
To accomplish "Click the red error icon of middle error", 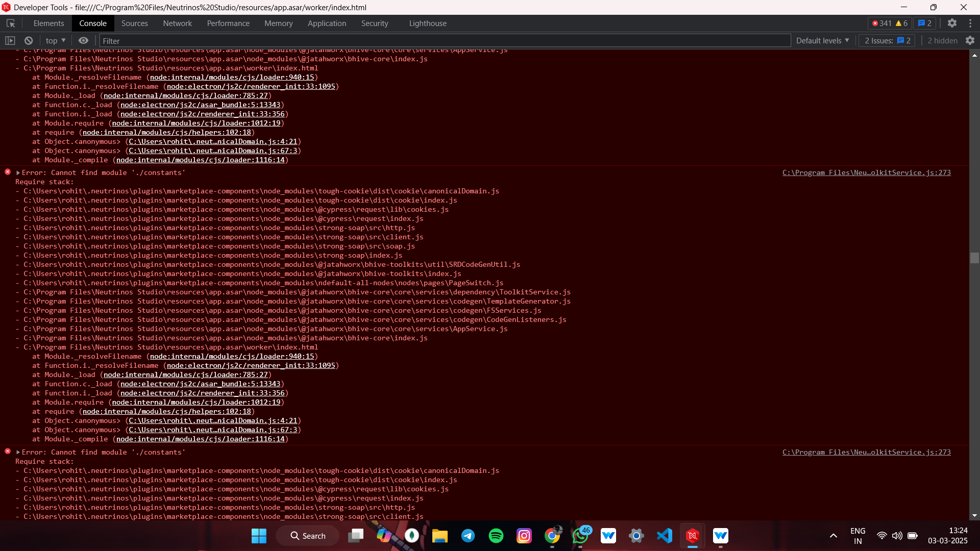I will click(8, 172).
